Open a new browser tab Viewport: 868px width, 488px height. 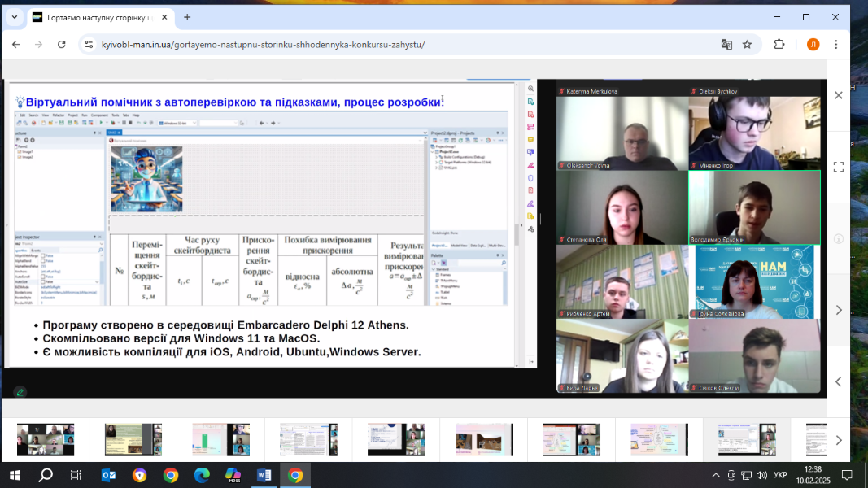tap(187, 17)
